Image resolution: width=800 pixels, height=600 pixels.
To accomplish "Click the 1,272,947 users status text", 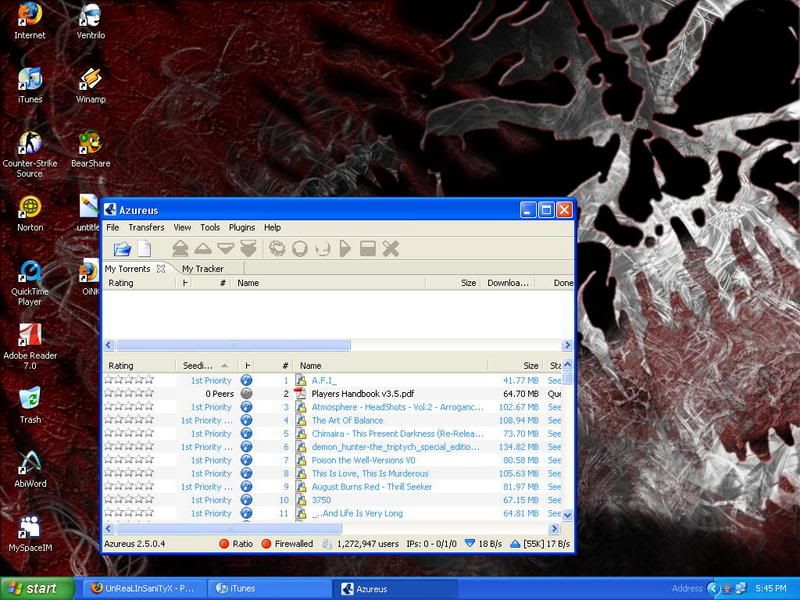I will click(x=367, y=543).
